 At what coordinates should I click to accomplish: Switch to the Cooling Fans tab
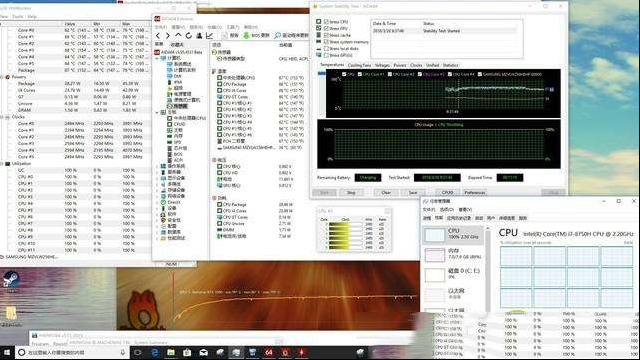point(359,65)
